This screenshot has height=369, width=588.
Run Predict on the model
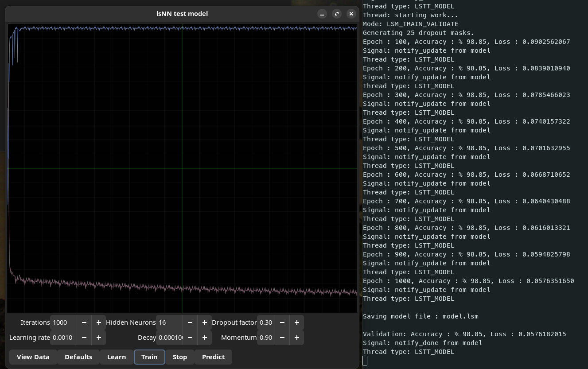[x=213, y=357]
